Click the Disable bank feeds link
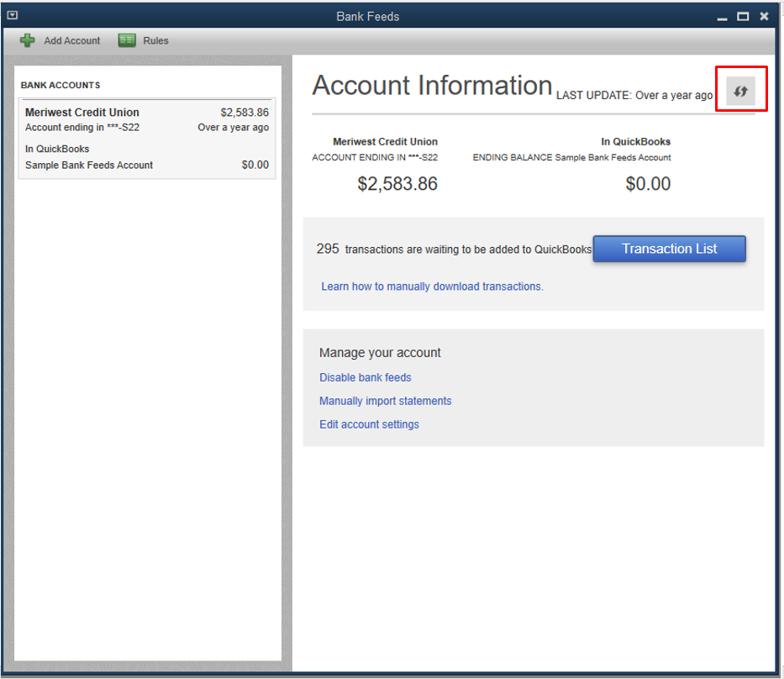 365,377
